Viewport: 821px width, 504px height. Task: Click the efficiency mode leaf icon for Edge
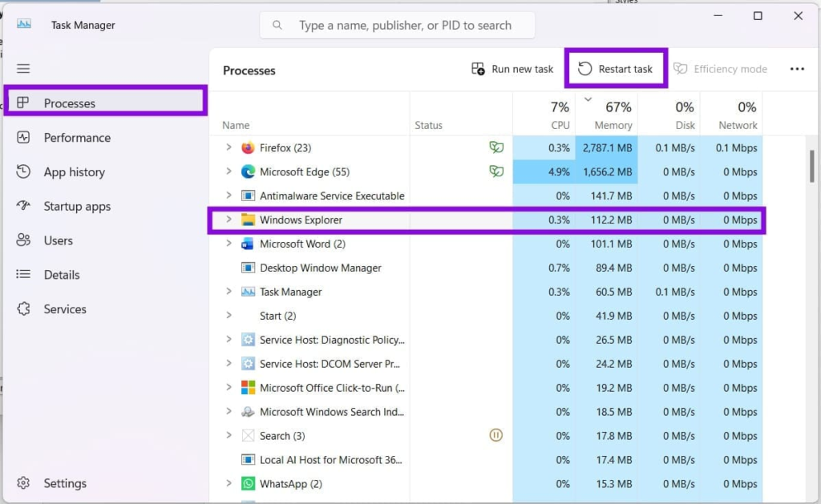495,171
